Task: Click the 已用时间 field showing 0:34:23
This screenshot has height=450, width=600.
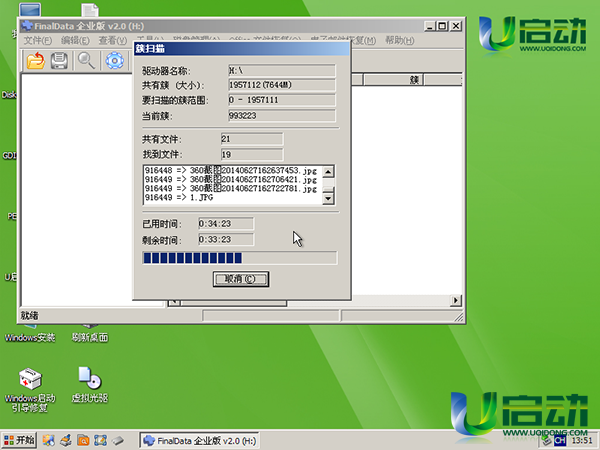Action: (x=226, y=223)
